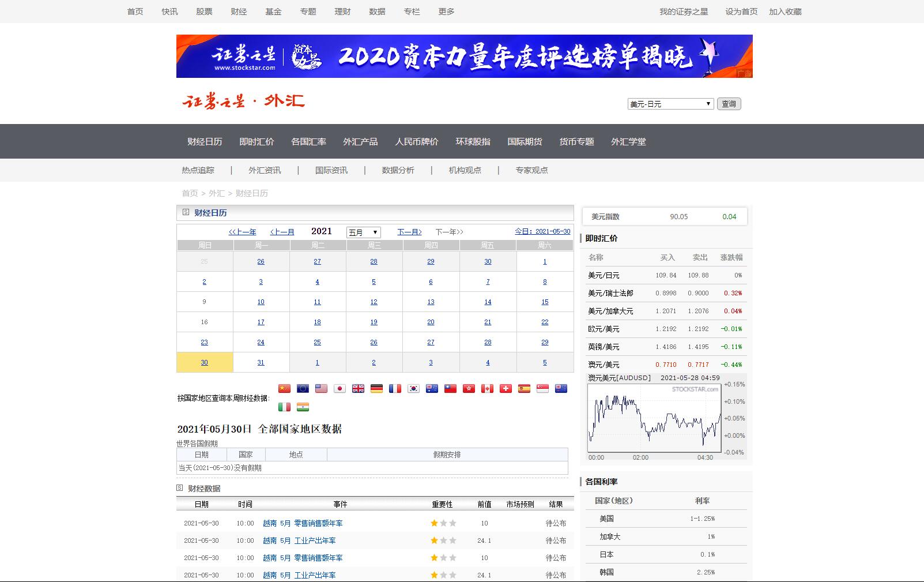Select the Italy flag icon
924x582 pixels.
tap(284, 407)
